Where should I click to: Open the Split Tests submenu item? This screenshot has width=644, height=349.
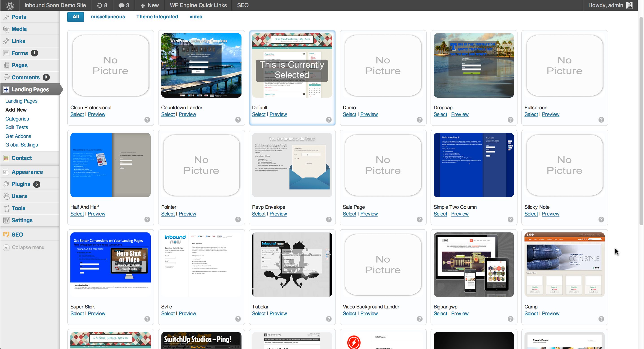coord(17,127)
